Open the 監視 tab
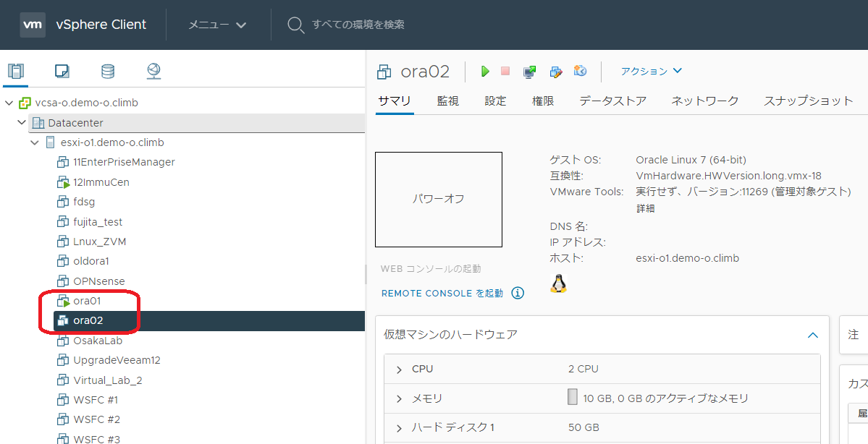The height and width of the screenshot is (444, 868). pyautogui.click(x=448, y=101)
